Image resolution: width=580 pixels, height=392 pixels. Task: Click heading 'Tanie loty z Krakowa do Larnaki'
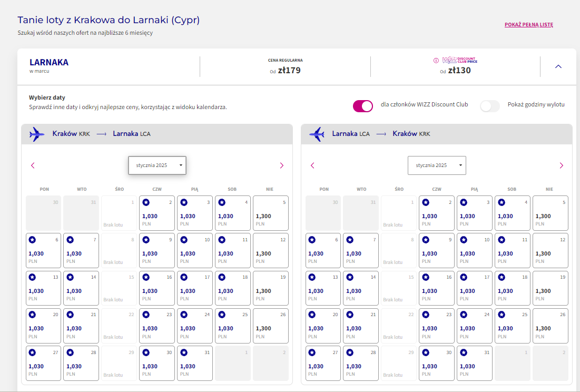(109, 20)
